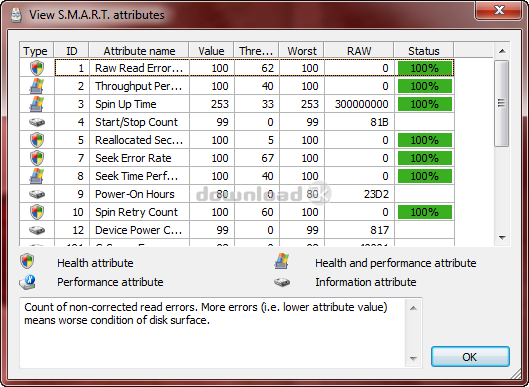Screen dimensions: 529x387
Task: Sort by the Type column header
Action: tap(36, 51)
